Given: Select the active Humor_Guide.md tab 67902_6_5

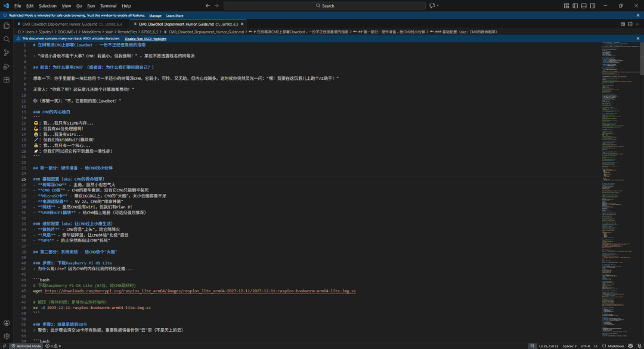Looking at the screenshot, I should (188, 24).
